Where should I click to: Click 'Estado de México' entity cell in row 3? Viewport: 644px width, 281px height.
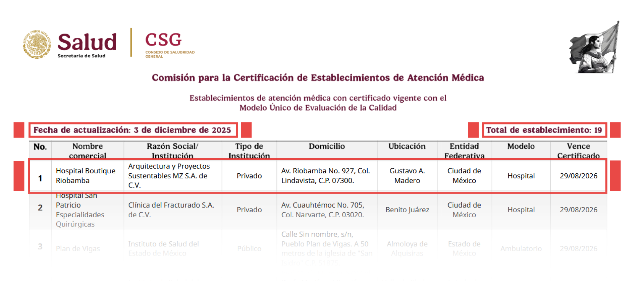click(x=464, y=248)
